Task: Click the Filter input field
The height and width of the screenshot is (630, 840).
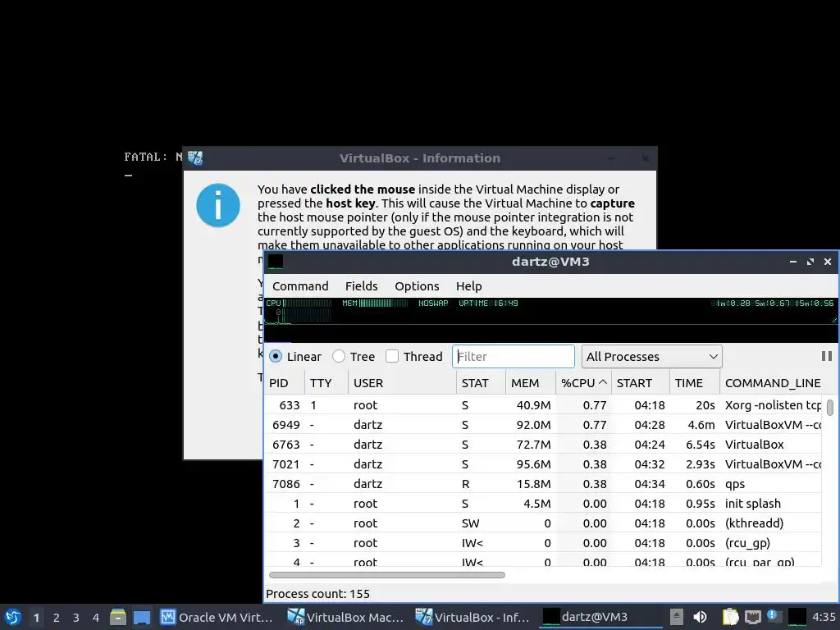Action: coord(514,356)
